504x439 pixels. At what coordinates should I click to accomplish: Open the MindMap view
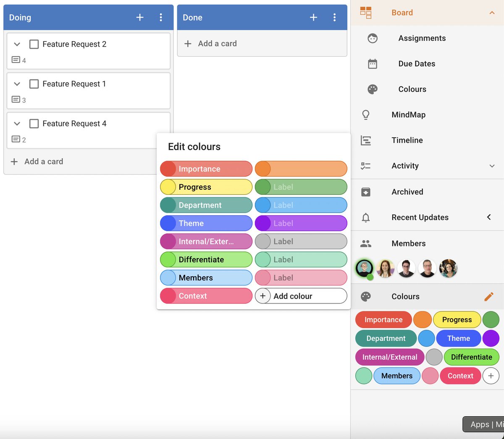click(408, 115)
